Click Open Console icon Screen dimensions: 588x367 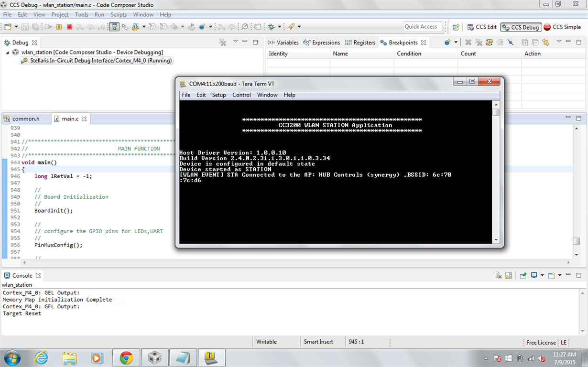pyautogui.click(x=551, y=275)
